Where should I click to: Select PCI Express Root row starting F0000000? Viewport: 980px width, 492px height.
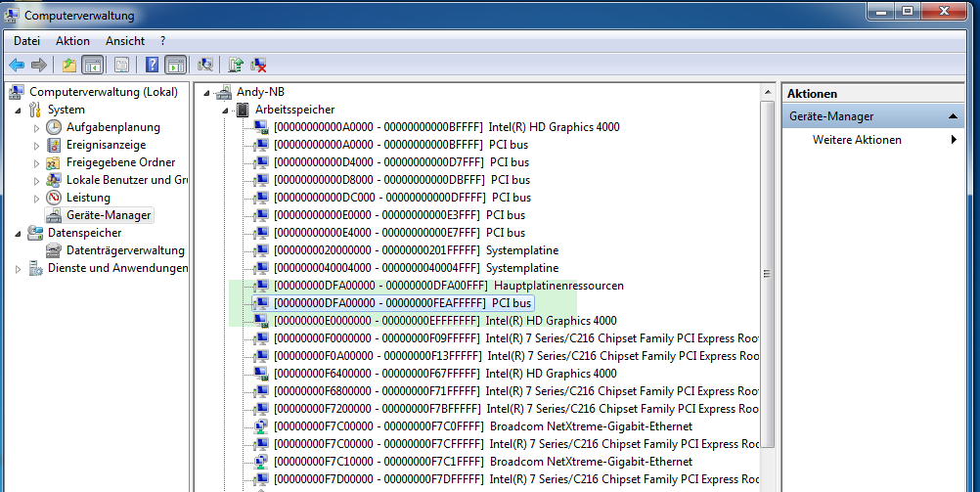[516, 338]
